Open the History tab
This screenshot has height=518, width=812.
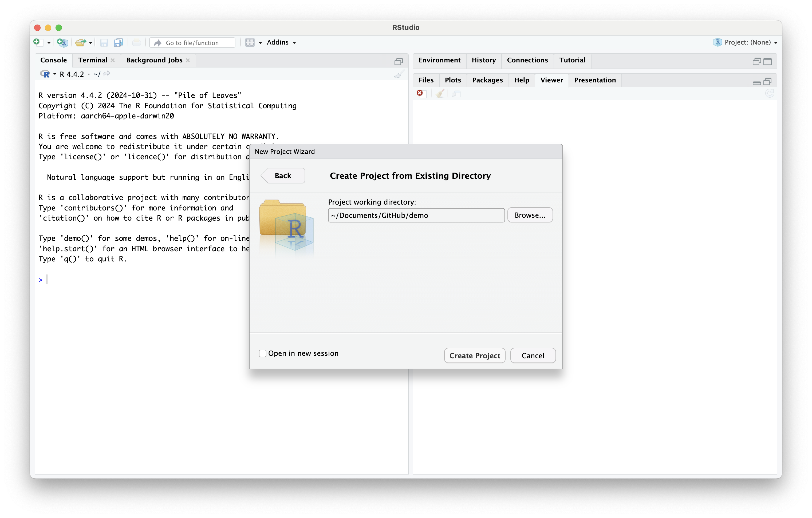(x=484, y=60)
